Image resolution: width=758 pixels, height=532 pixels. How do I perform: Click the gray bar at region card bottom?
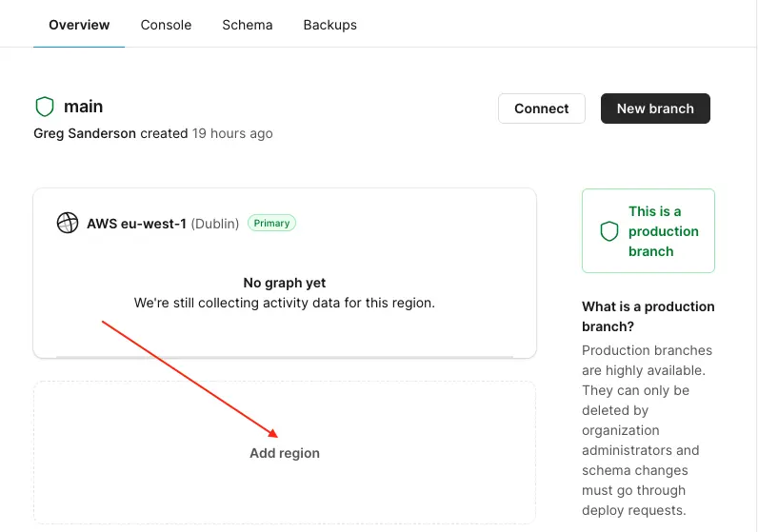coord(285,356)
